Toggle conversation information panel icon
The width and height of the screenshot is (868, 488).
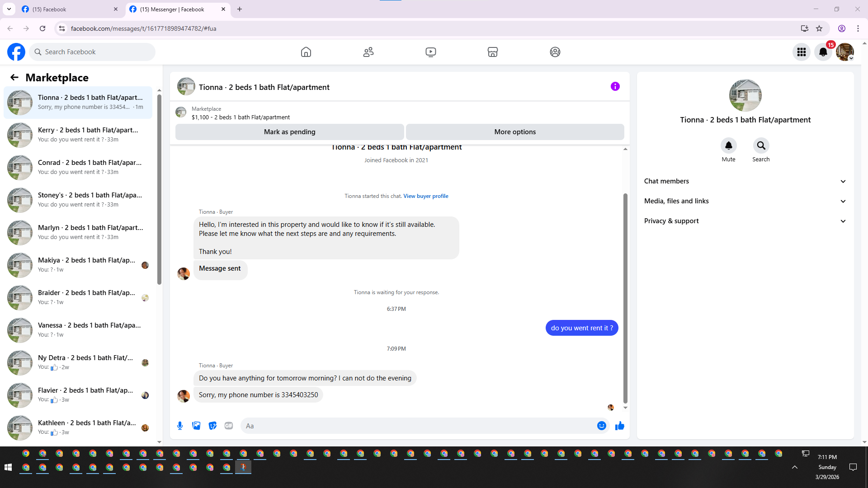click(x=615, y=86)
